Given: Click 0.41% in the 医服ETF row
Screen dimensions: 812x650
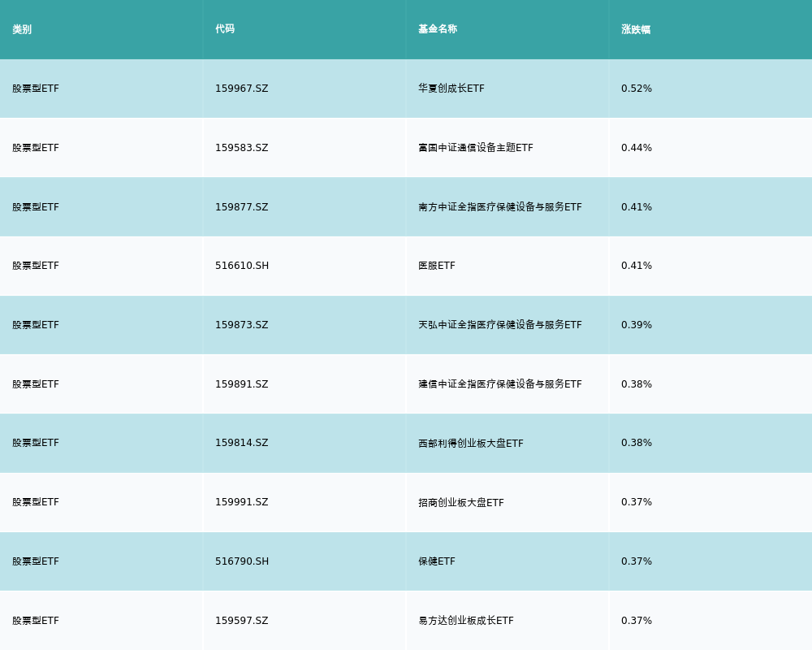Looking at the screenshot, I should point(637,266).
